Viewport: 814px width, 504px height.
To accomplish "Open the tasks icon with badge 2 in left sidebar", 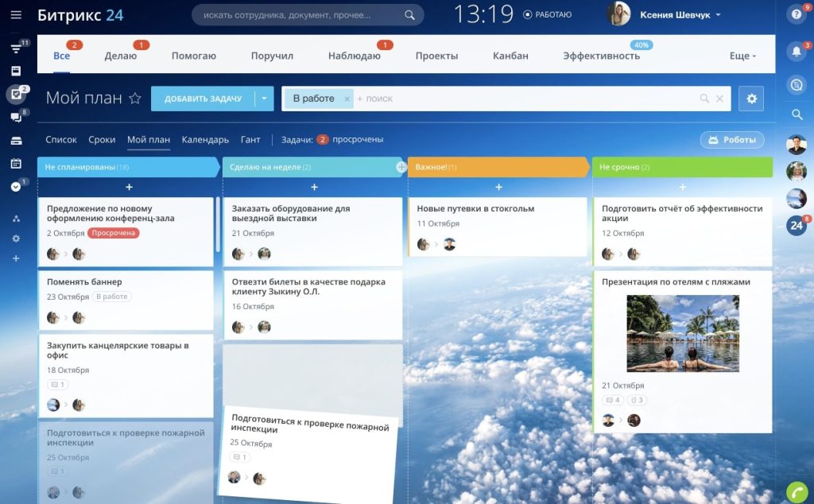I will pyautogui.click(x=16, y=94).
